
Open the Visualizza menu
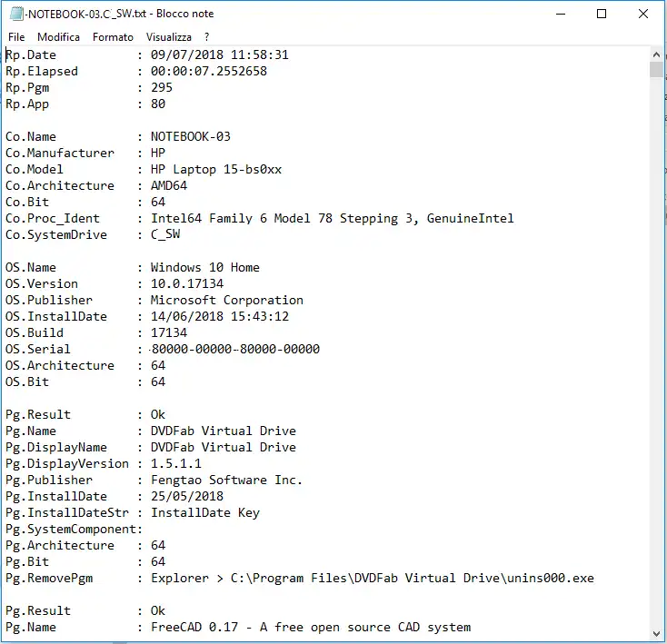[x=168, y=37]
